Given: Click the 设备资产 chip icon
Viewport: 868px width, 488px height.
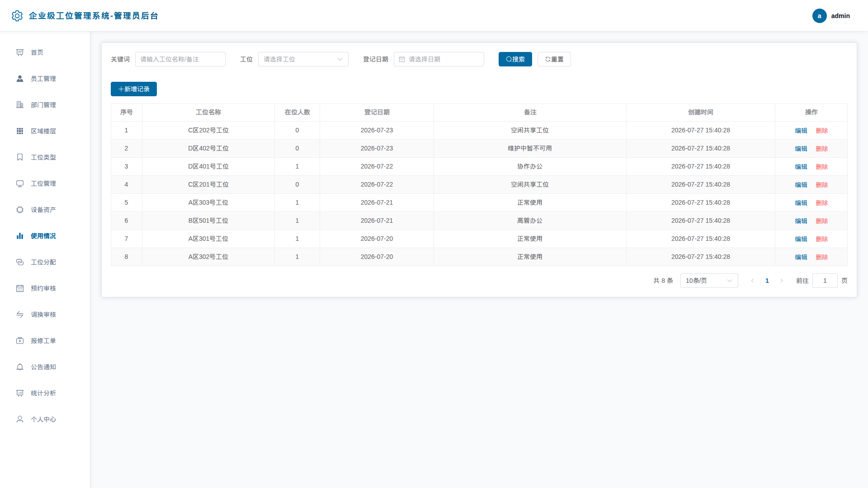Looking at the screenshot, I should pos(20,210).
